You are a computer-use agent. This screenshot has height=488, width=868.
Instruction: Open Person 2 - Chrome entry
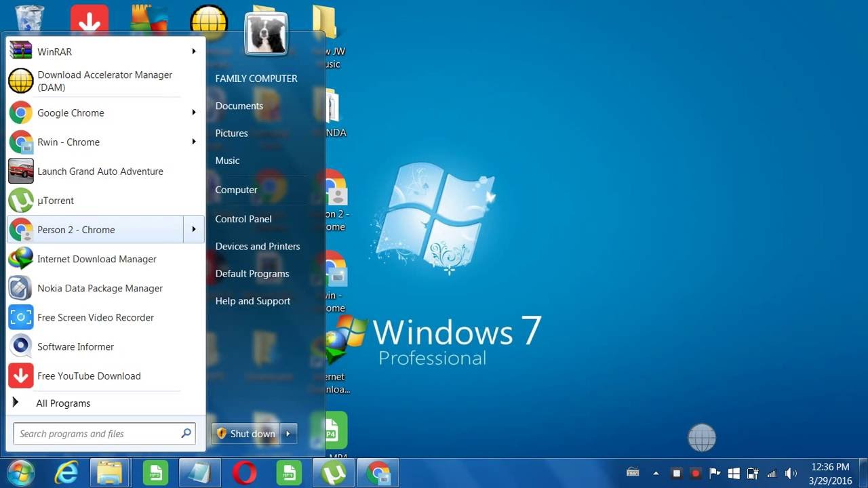(95, 230)
